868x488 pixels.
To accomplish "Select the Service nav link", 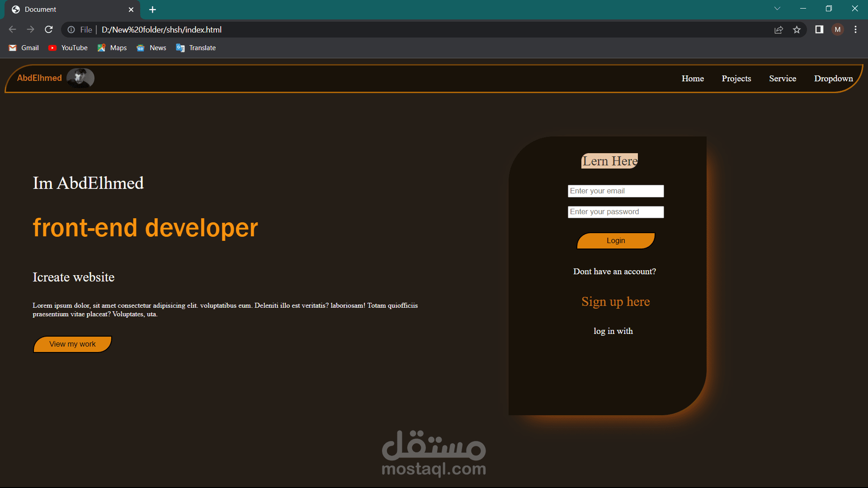I will tap(782, 79).
